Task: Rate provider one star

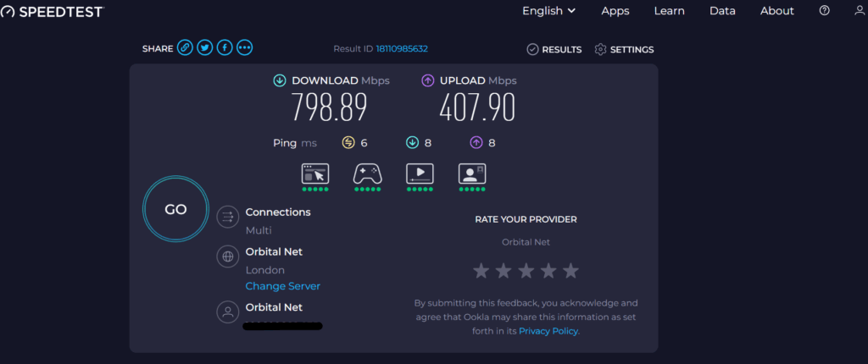Action: [x=481, y=271]
